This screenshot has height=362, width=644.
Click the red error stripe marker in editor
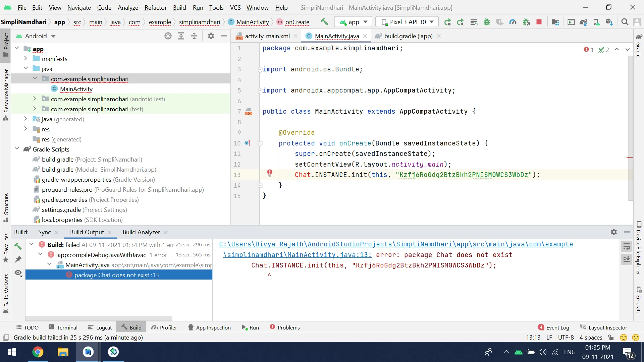pos(630,158)
